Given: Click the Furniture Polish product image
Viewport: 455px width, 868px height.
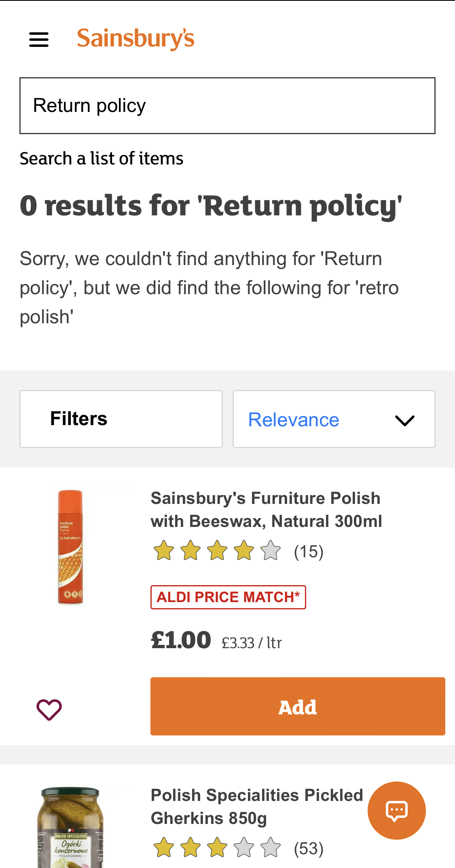Looking at the screenshot, I should (x=70, y=547).
